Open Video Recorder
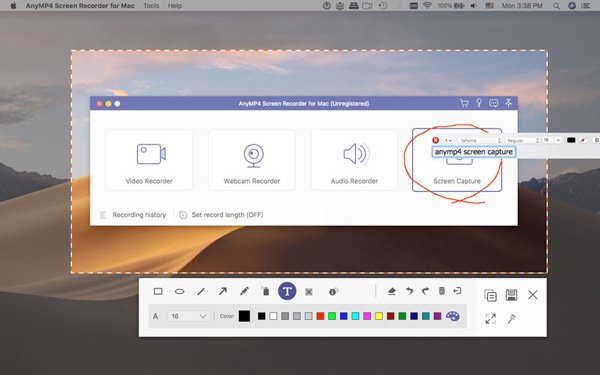The width and height of the screenshot is (600, 375). pos(149,160)
